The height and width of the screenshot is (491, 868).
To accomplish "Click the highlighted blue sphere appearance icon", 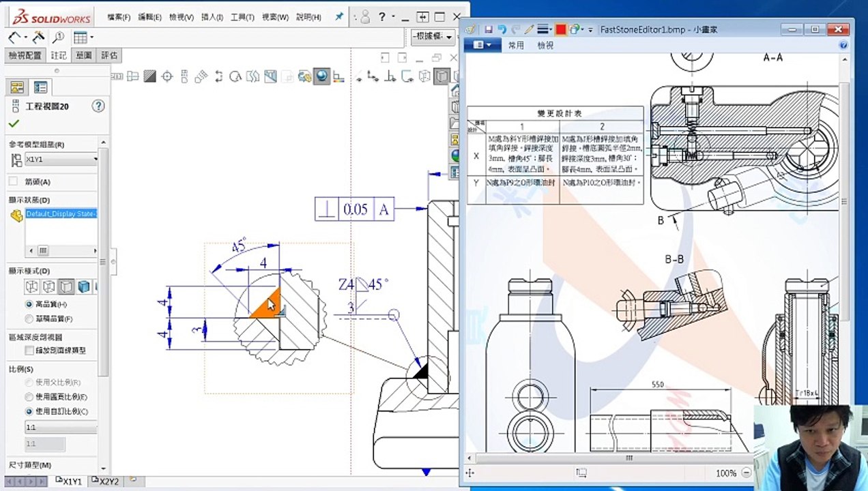I will click(x=322, y=76).
